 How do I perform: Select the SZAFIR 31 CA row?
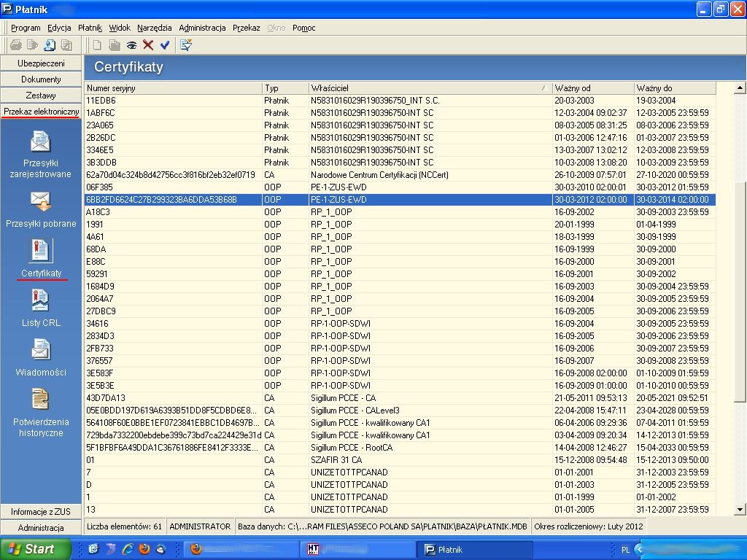pyautogui.click(x=400, y=459)
